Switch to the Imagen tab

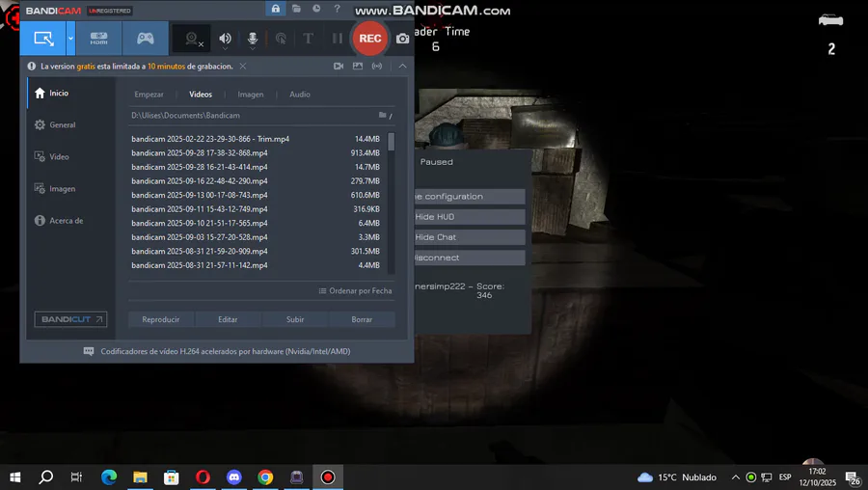point(250,95)
